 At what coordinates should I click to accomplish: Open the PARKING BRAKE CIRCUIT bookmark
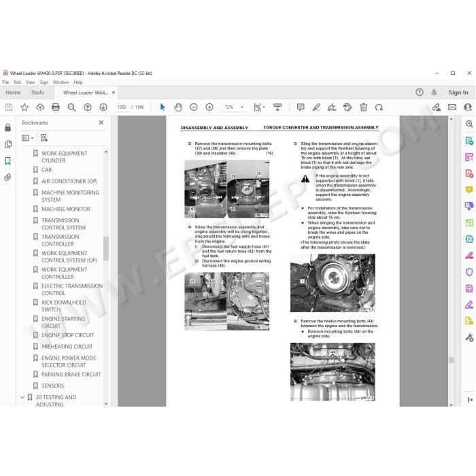71,374
